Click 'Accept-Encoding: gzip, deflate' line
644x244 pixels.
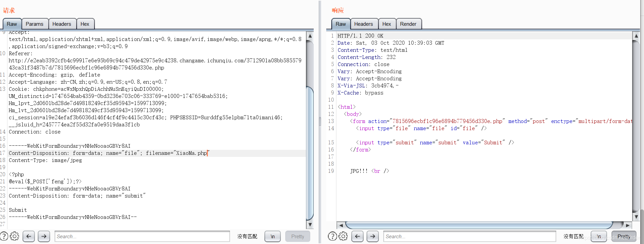tap(55, 75)
